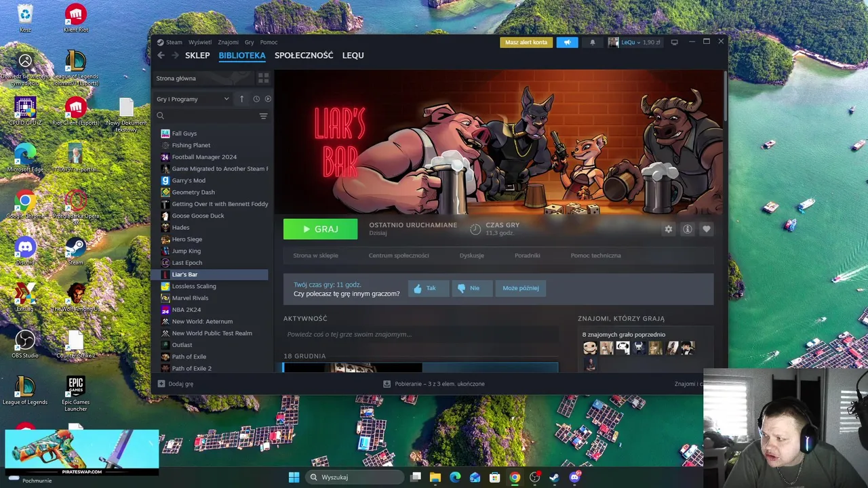Image resolution: width=868 pixels, height=488 pixels.
Task: Sort library with the up-arrow icon
Action: [241, 99]
